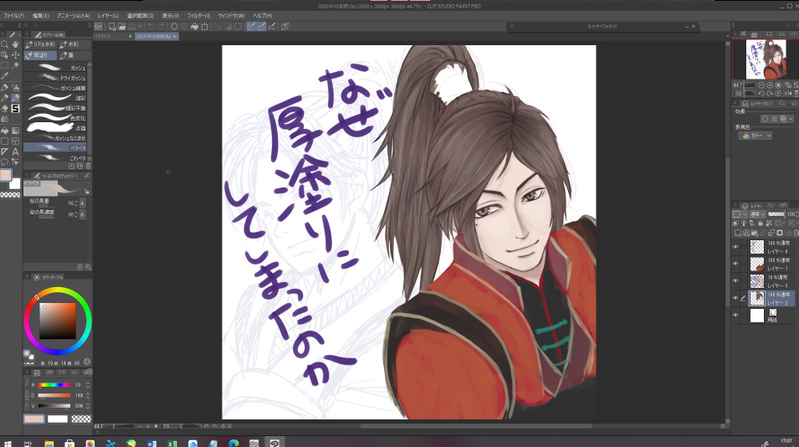
Task: Click the saturation (S) color slider
Action: tap(54, 396)
